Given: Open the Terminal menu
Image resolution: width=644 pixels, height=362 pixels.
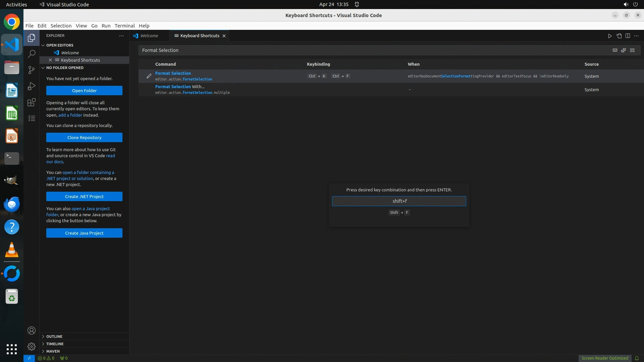Looking at the screenshot, I should pyautogui.click(x=124, y=26).
